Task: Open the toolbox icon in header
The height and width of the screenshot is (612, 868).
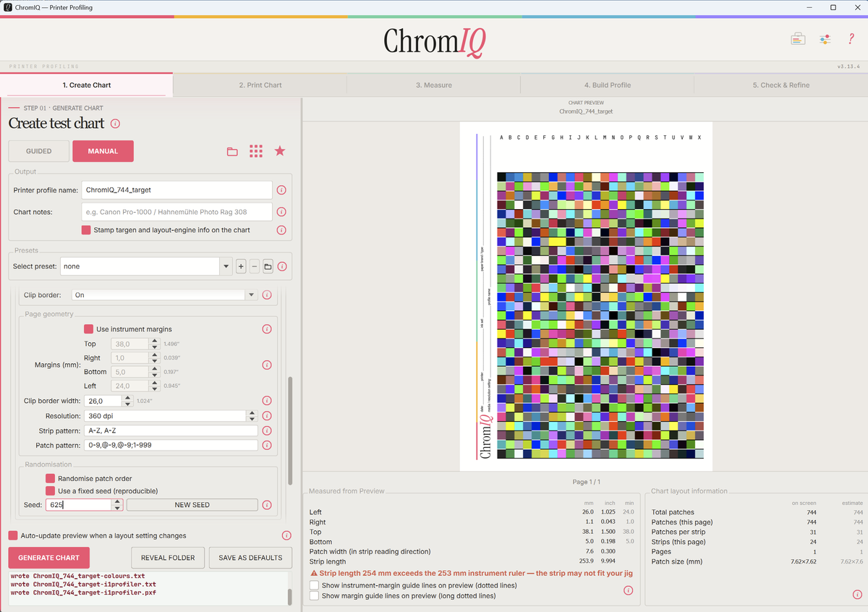Action: [x=798, y=39]
